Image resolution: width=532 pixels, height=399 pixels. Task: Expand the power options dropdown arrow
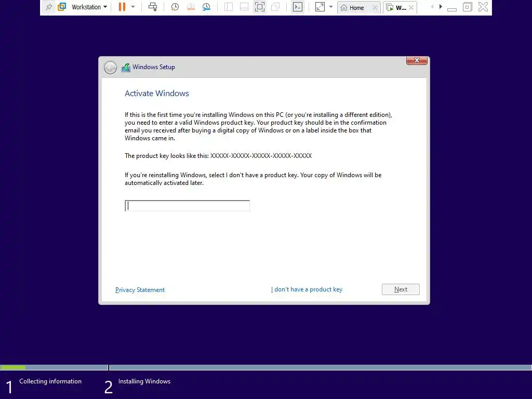(133, 7)
